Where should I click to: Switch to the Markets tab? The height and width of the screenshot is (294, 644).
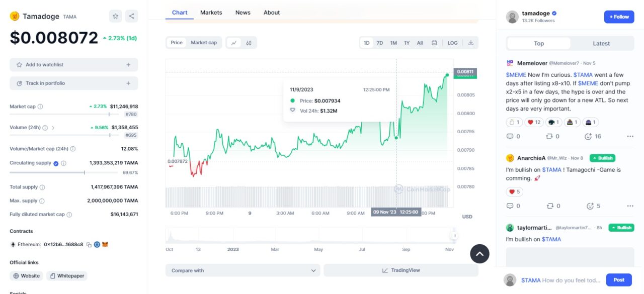coord(211,13)
